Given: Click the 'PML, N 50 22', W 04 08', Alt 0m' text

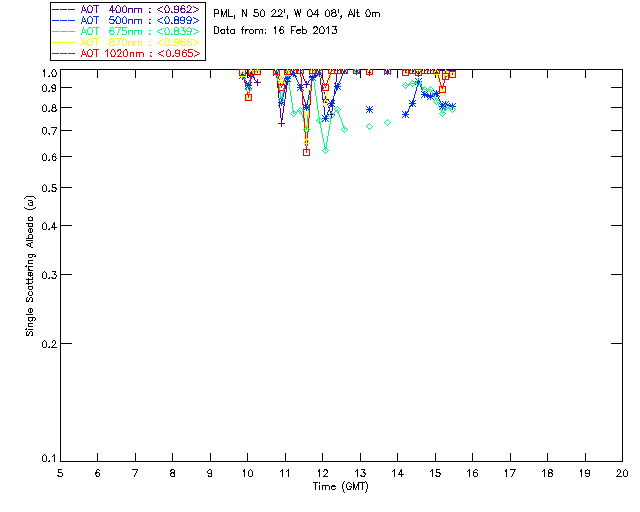Looking at the screenshot, I should pyautogui.click(x=297, y=14).
